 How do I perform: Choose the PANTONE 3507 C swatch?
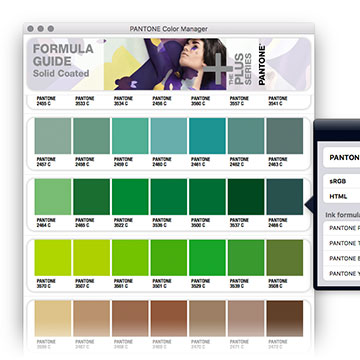[x=91, y=258]
